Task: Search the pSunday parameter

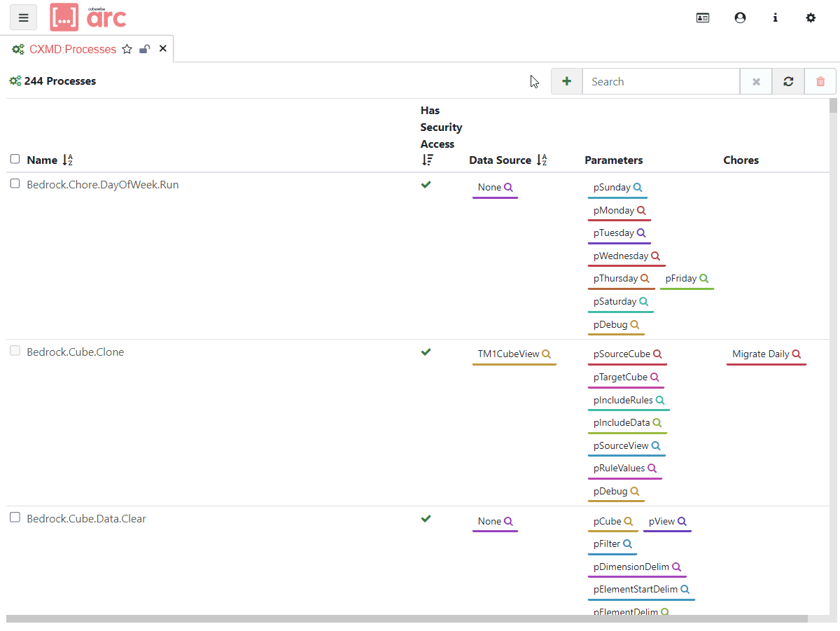Action: click(638, 188)
